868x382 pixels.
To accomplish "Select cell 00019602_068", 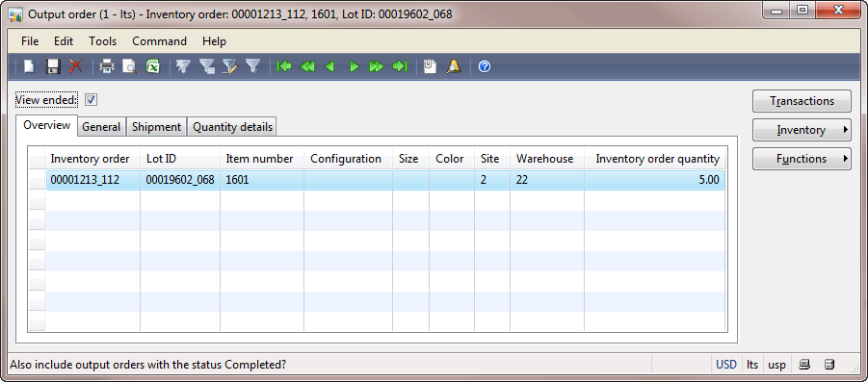I will coord(180,180).
